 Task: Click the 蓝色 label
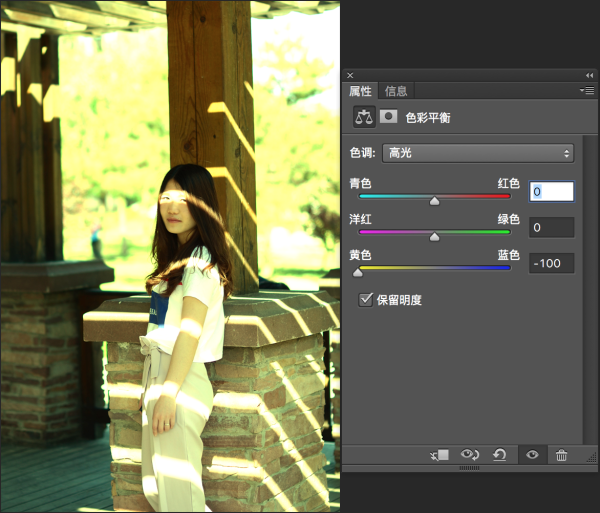pyautogui.click(x=509, y=255)
